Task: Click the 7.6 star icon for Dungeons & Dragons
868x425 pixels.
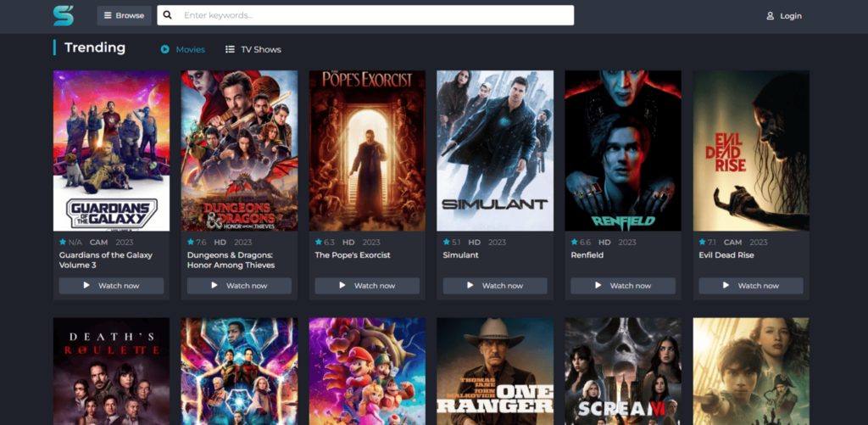Action: coord(191,242)
